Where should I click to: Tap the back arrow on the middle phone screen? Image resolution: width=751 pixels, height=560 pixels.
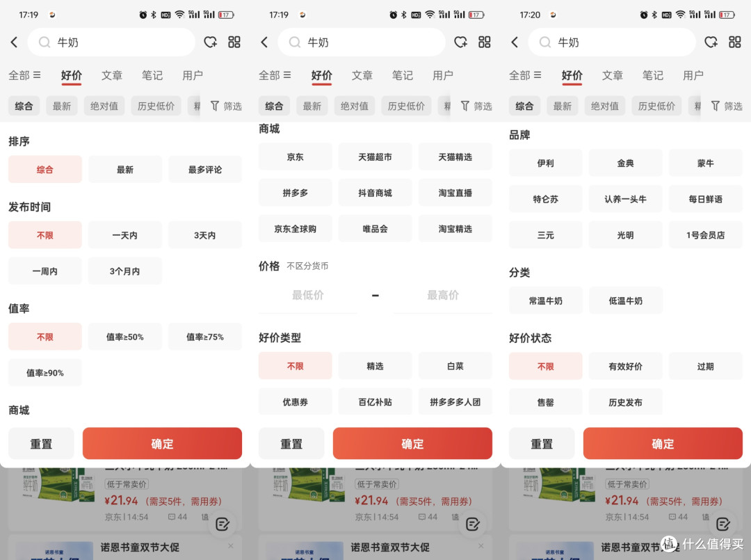click(264, 42)
